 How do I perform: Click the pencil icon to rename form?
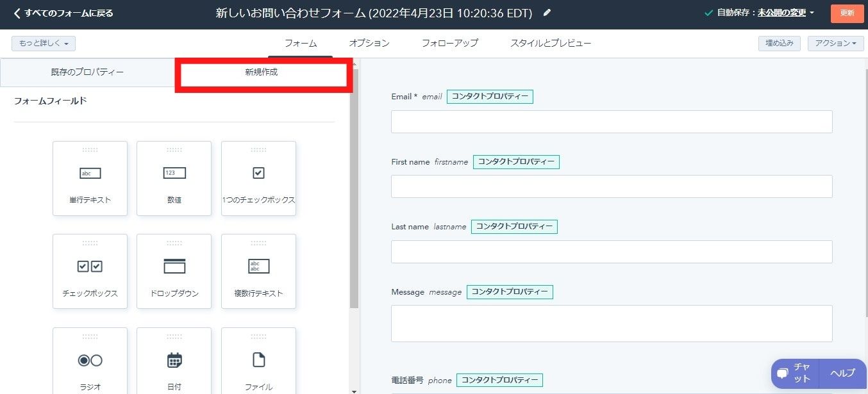[x=547, y=13]
